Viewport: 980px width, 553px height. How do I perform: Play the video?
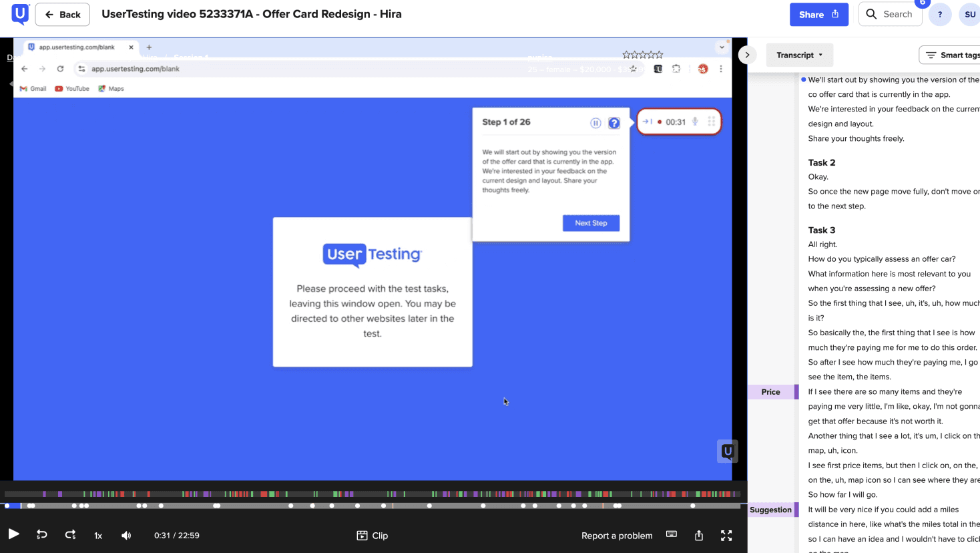tap(13, 534)
